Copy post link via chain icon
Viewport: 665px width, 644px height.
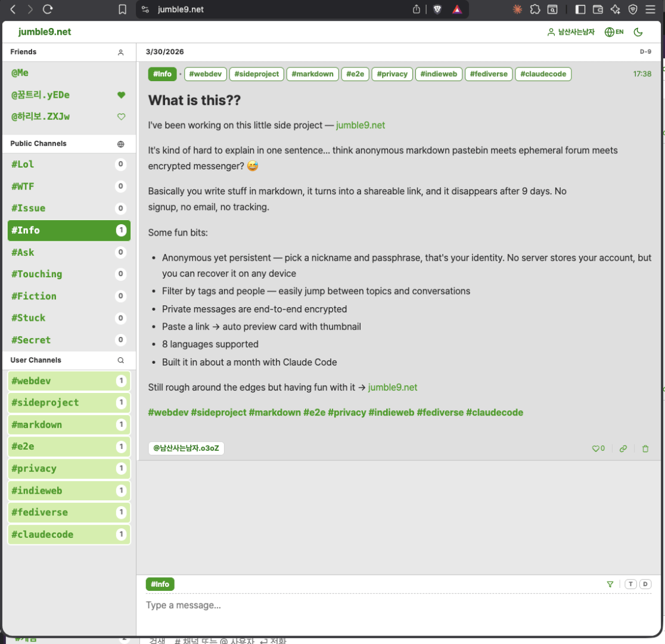pyautogui.click(x=623, y=449)
